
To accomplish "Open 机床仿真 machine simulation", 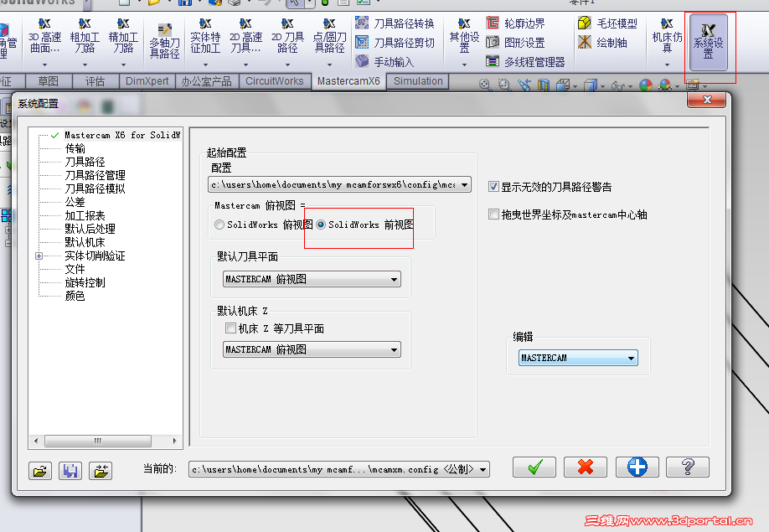I will [667, 36].
